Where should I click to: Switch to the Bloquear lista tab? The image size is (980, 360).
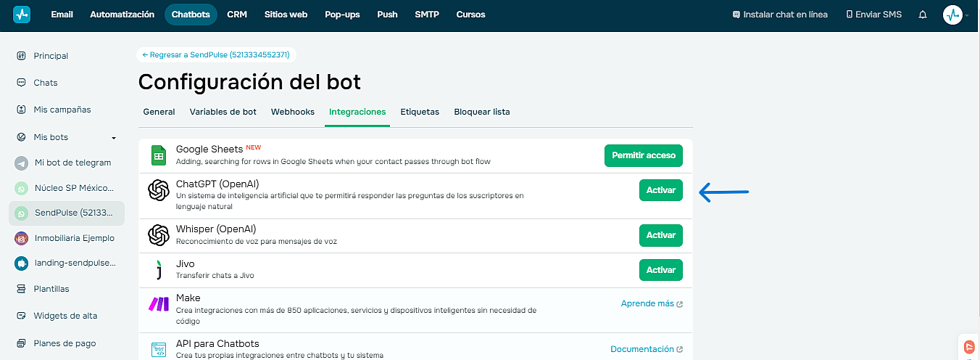pos(482,112)
